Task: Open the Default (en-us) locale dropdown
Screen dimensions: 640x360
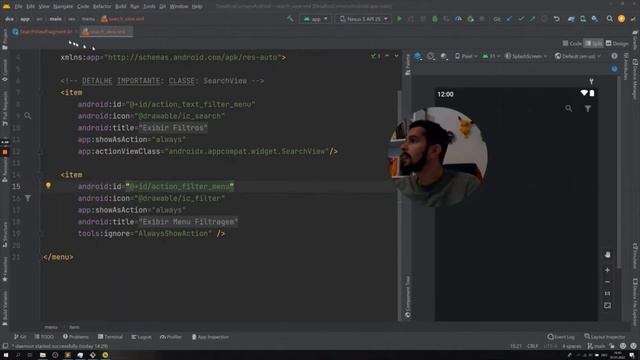Action: point(578,56)
